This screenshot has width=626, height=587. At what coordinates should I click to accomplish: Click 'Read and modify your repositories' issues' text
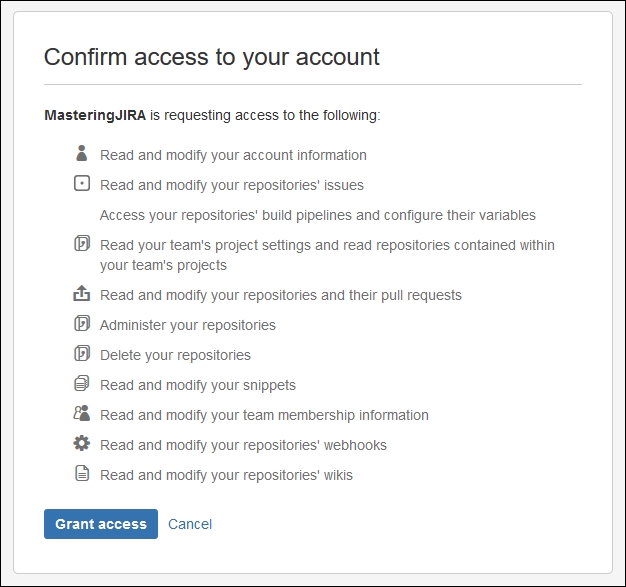point(232,185)
